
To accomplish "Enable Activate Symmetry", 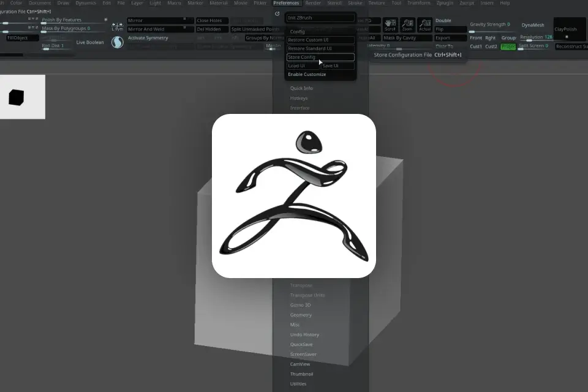I will pos(148,38).
